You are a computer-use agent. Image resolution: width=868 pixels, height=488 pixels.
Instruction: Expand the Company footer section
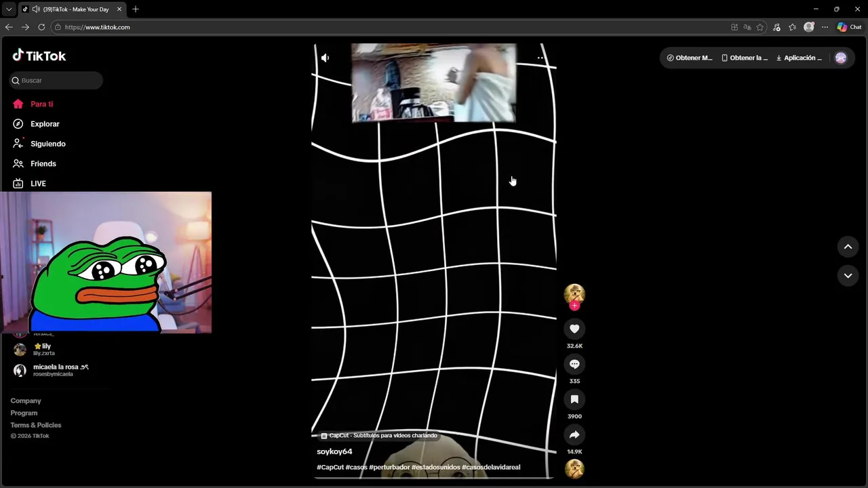[26, 401]
